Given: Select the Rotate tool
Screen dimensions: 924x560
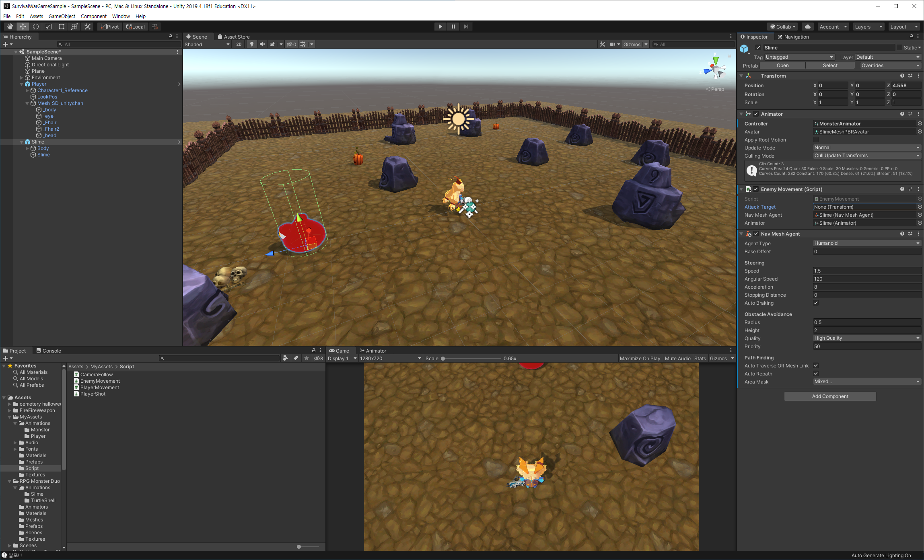Looking at the screenshot, I should 36,27.
